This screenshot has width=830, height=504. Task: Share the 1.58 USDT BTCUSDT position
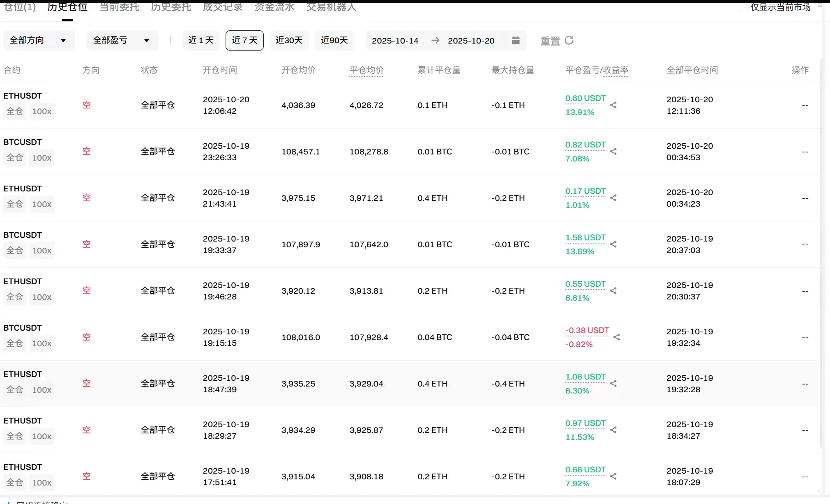click(613, 244)
